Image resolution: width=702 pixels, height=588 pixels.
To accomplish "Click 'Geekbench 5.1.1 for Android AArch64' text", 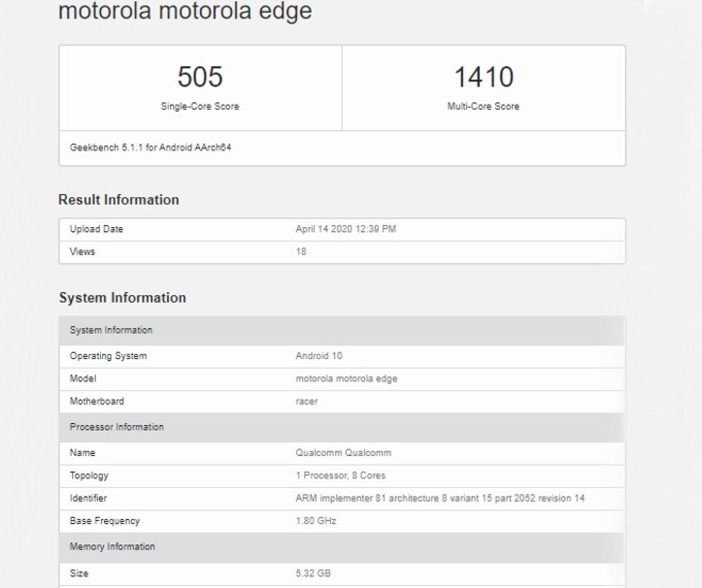I will 150,147.
